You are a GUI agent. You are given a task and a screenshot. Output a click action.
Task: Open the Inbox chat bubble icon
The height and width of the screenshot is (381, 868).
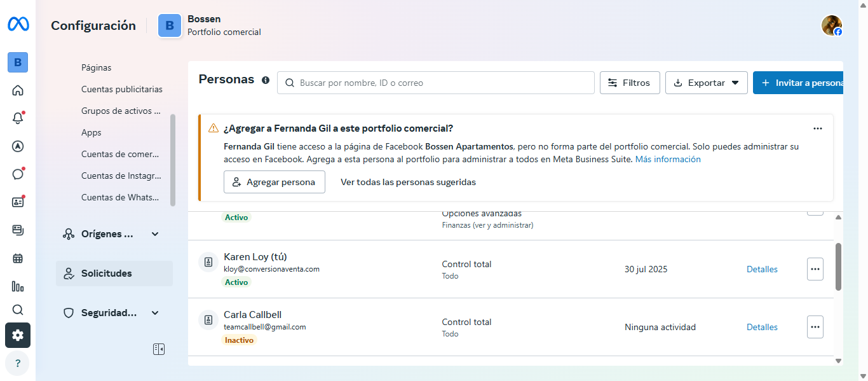pyautogui.click(x=18, y=174)
